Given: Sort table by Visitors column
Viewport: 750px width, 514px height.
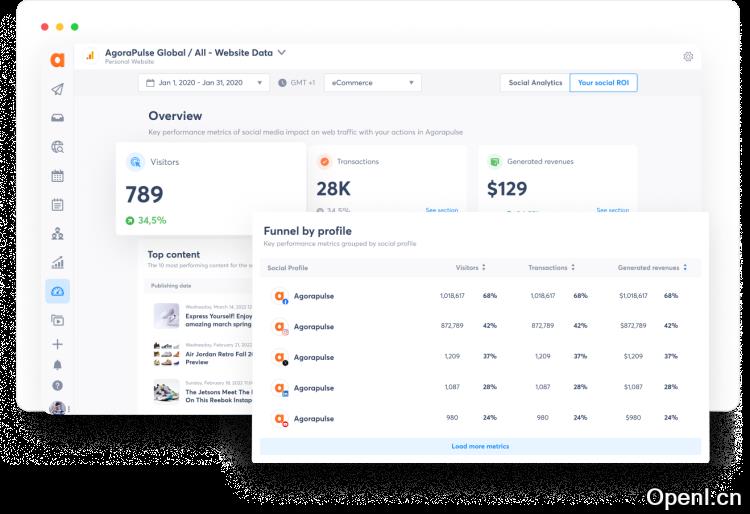Looking at the screenshot, I should (470, 268).
